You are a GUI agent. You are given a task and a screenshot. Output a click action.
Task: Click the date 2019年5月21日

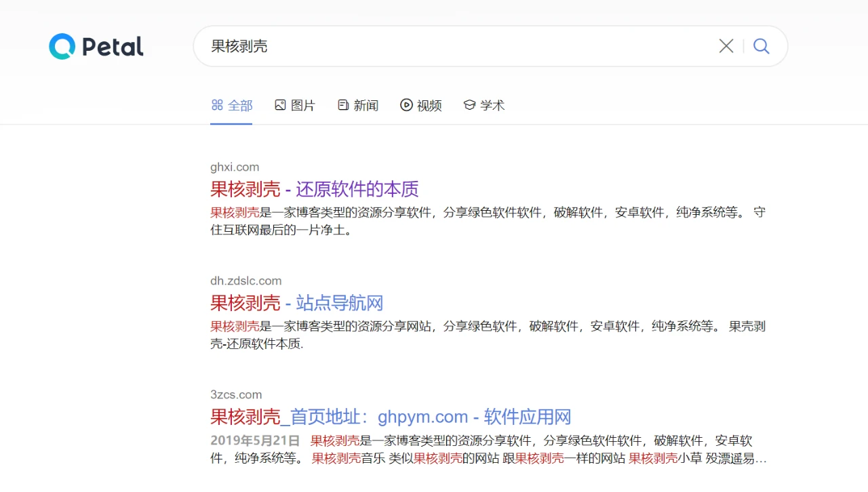(x=255, y=440)
